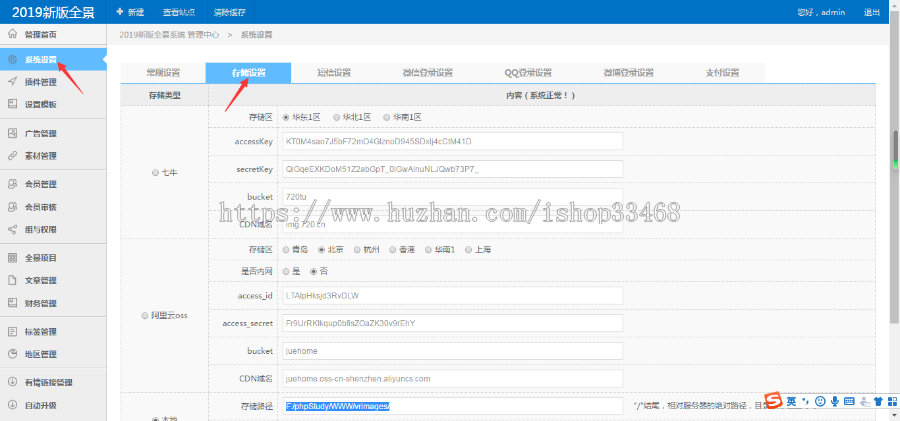
Task: Open 全景项目 with its grid icon
Action: coord(12,258)
